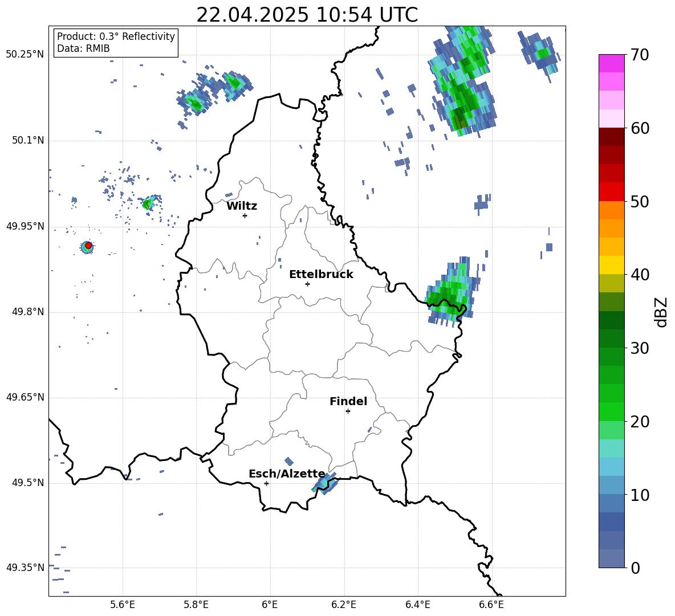Screen dimensions: 675x616
Task: Click the 49.35°N latitude label
Action: click(25, 568)
